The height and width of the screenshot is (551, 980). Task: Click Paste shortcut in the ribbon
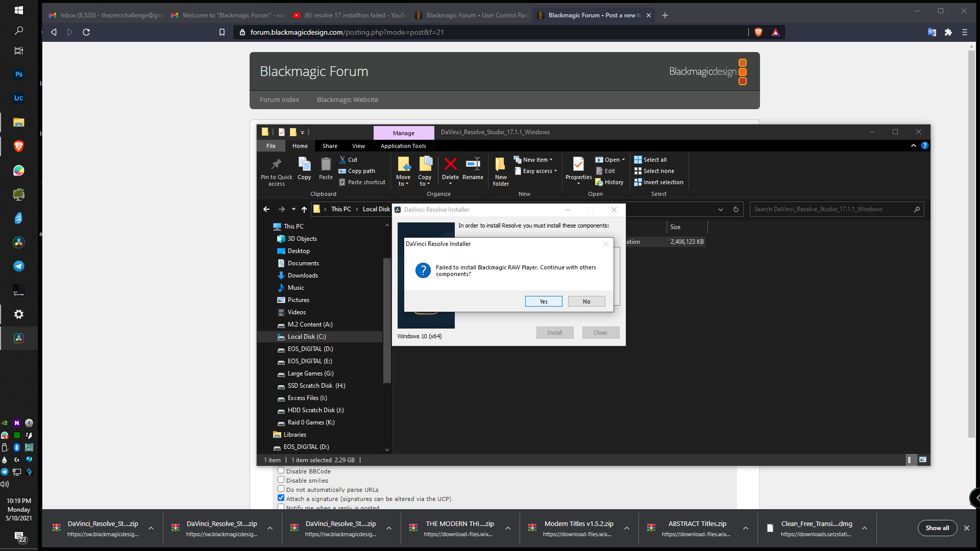click(362, 182)
